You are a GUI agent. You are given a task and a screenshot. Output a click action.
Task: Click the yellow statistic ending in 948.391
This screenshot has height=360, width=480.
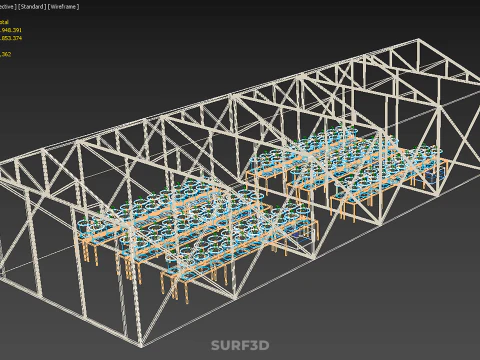click(x=11, y=30)
